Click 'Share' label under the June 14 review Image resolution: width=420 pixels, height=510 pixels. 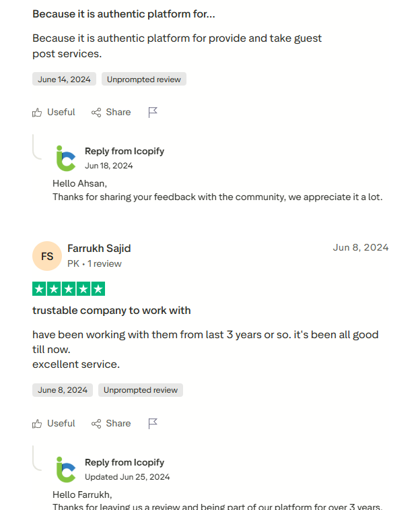pyautogui.click(x=118, y=113)
